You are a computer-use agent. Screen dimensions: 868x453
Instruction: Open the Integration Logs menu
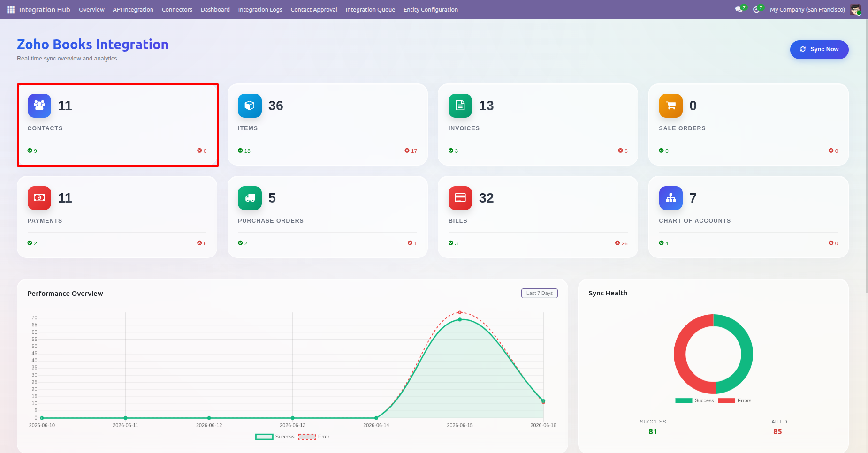point(260,9)
